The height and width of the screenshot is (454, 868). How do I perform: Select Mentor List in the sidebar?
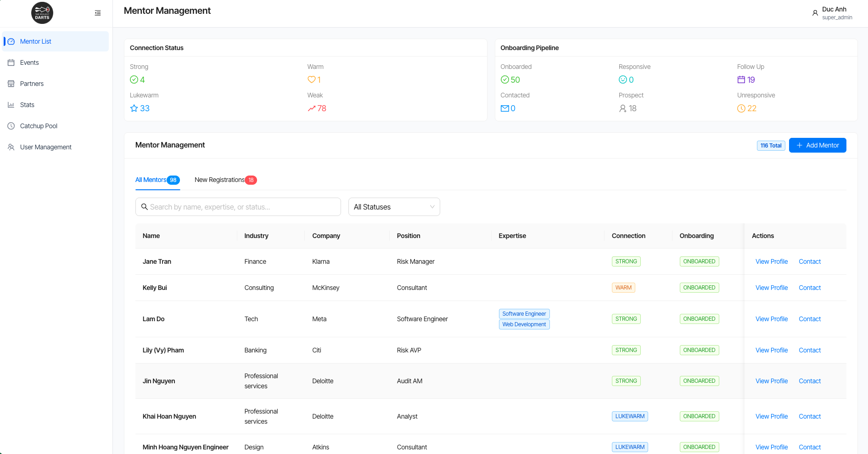pos(36,41)
